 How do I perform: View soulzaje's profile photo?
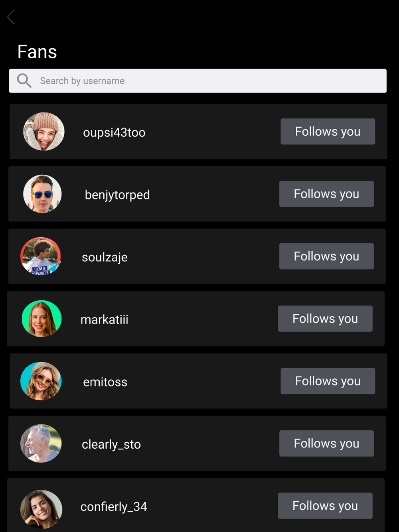coord(41,256)
